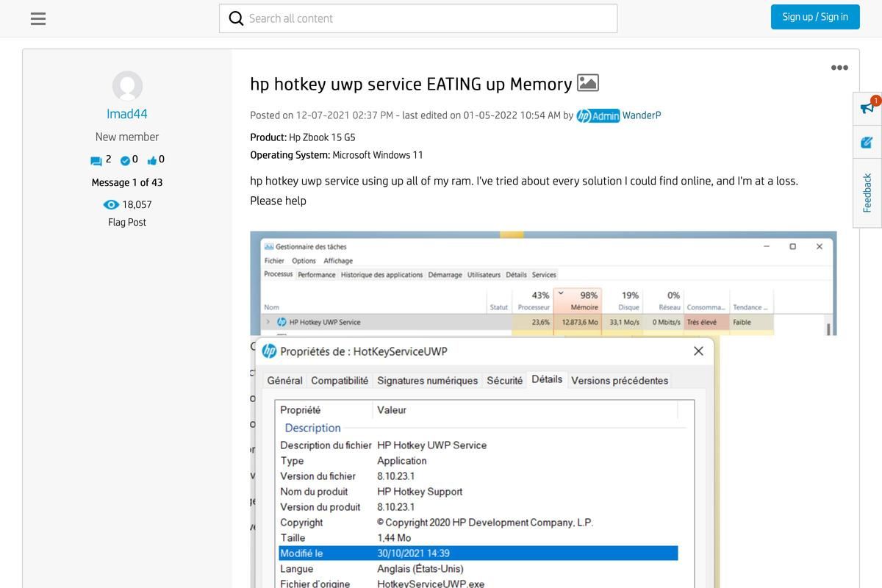Viewport: 882px width, 588px height.
Task: Click the solutions checkmark icon
Action: tap(125, 159)
